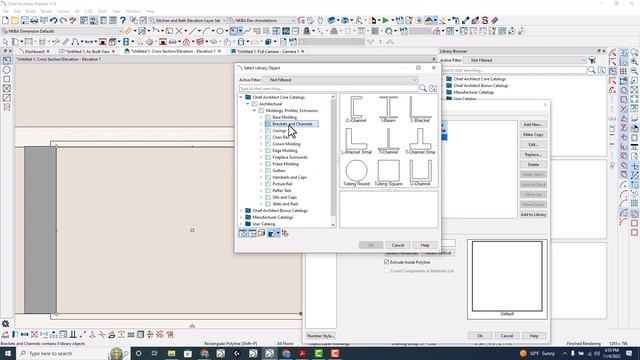Collapse the Architectural tree node

point(247,104)
